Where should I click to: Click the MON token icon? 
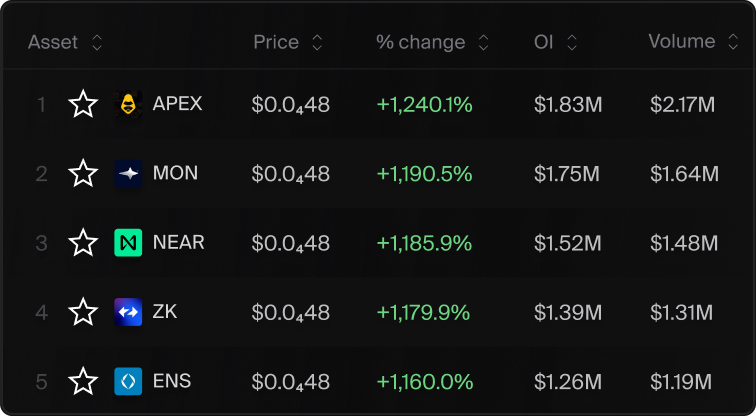point(128,174)
